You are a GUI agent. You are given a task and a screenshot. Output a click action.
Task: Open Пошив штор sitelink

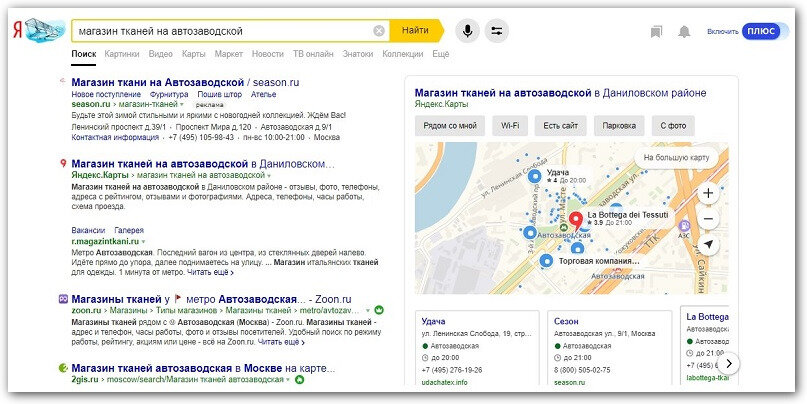(x=220, y=95)
